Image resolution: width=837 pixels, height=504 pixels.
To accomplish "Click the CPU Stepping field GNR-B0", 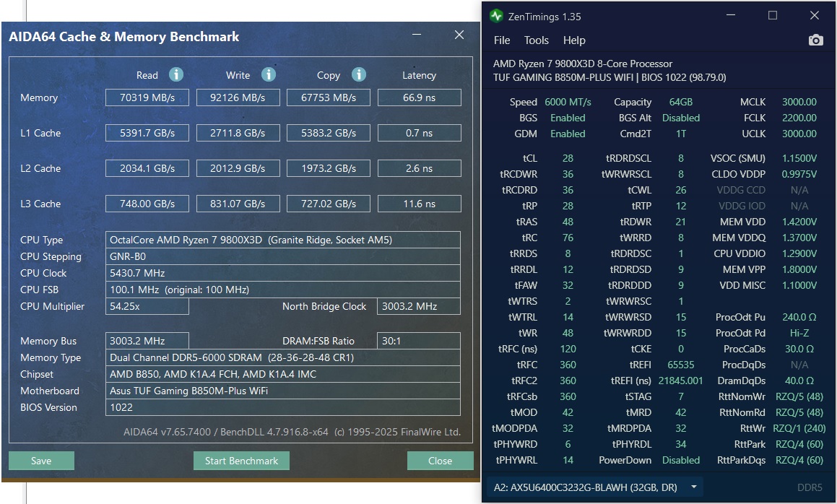I will tap(283, 256).
